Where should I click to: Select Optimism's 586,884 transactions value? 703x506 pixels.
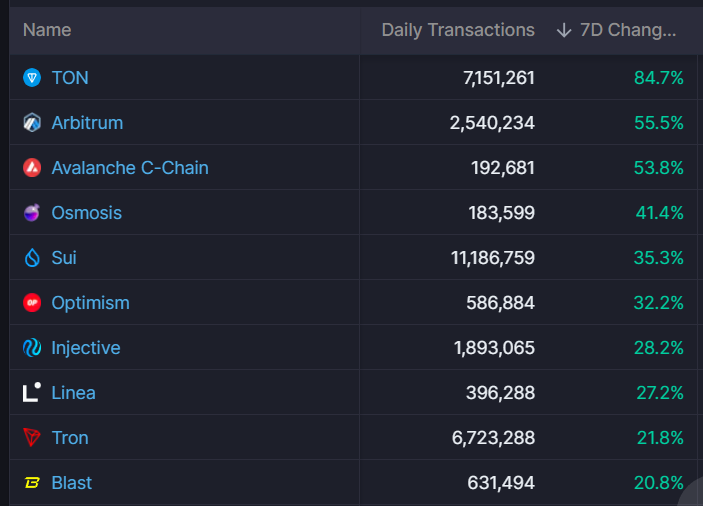[500, 303]
